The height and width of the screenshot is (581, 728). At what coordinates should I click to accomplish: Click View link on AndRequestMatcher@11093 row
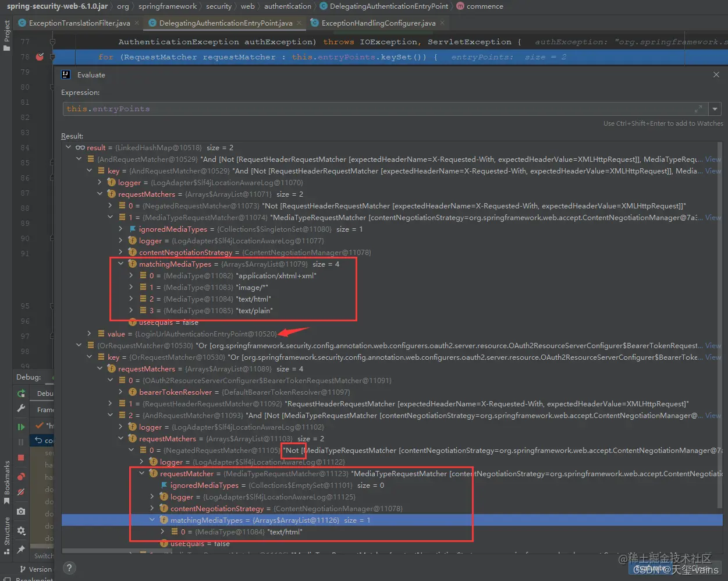pos(713,416)
